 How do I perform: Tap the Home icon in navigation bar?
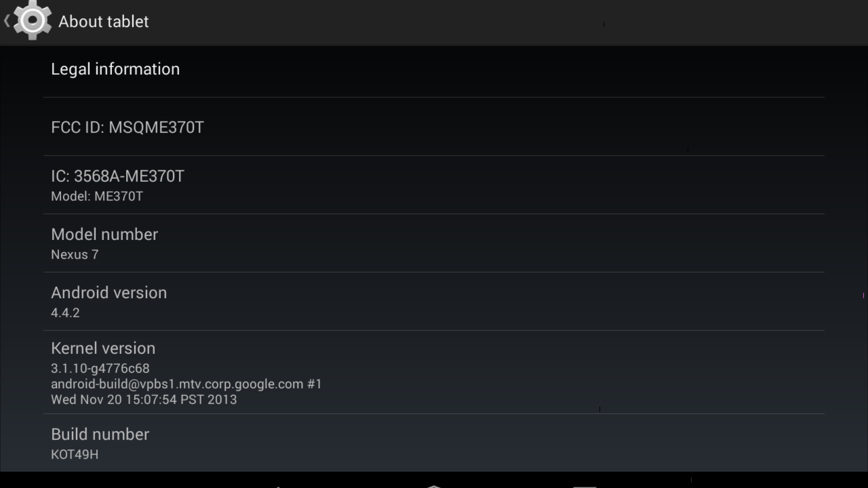(434, 486)
